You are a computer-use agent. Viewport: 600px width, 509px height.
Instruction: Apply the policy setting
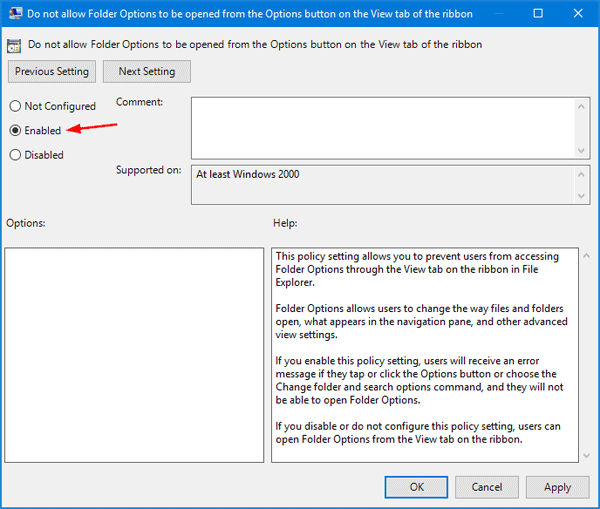557,487
